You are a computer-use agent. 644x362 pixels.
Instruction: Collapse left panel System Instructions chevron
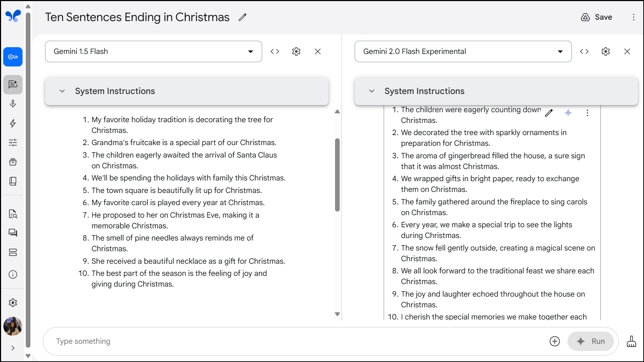(62, 91)
